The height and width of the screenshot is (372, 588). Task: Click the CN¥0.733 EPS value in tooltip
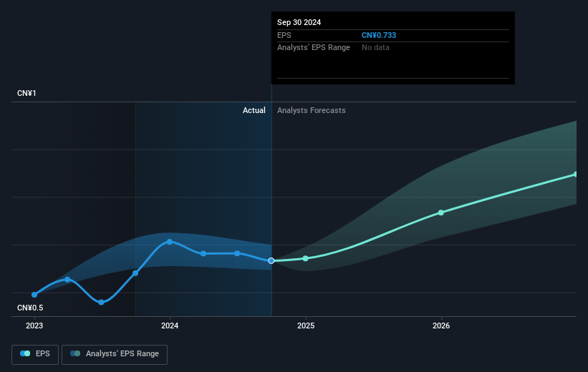click(379, 35)
